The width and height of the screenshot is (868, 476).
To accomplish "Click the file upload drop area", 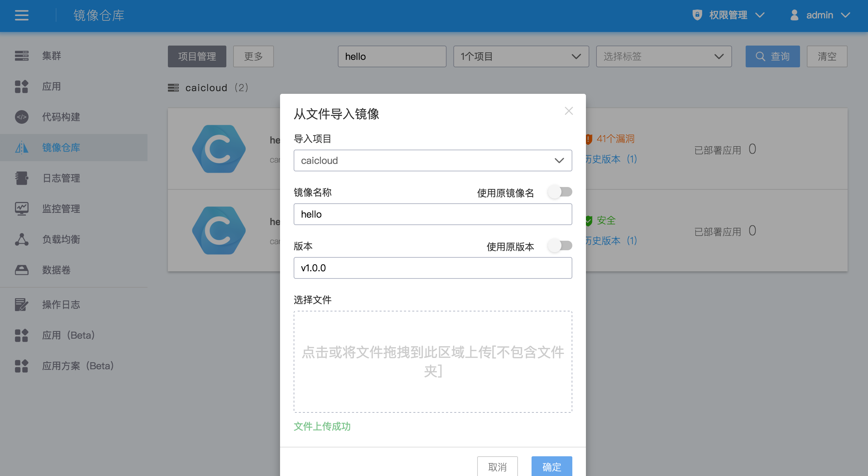I will pos(432,361).
